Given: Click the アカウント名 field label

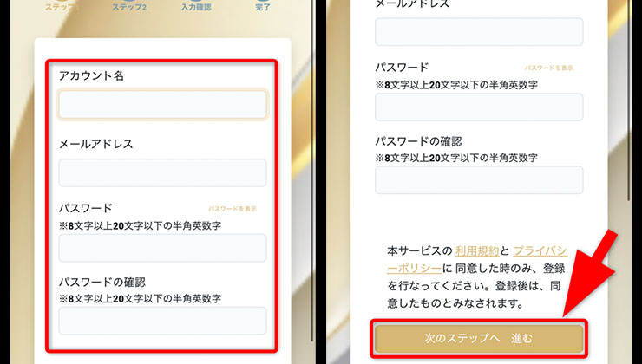Looking at the screenshot, I should pyautogui.click(x=91, y=76).
